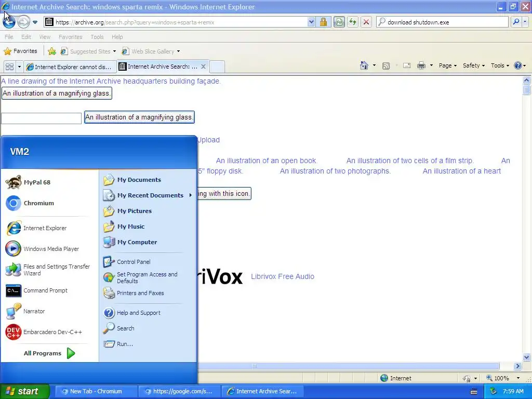The height and width of the screenshot is (399, 532).
Task: Open a new blank tab
Action: pos(217,66)
